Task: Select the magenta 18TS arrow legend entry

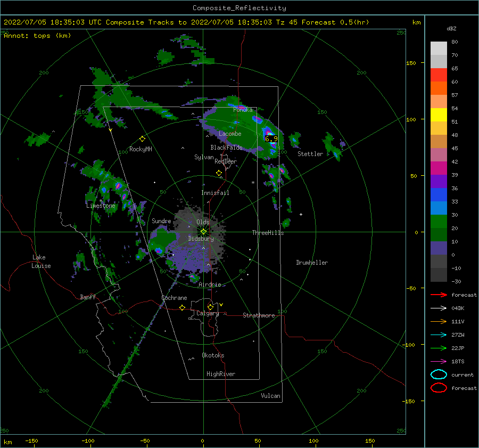Action: coord(439,362)
